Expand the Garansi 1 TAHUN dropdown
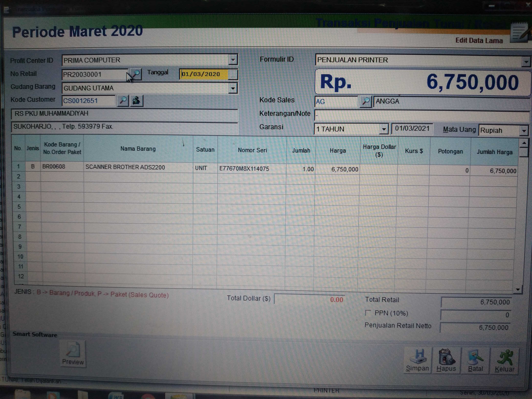This screenshot has height=399, width=532. click(384, 129)
